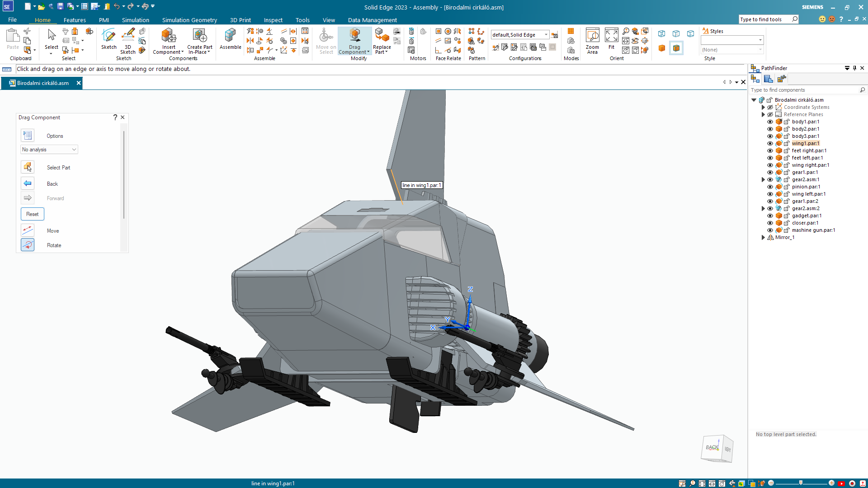
Task: Click the Move on Select tool
Action: pyautogui.click(x=326, y=41)
